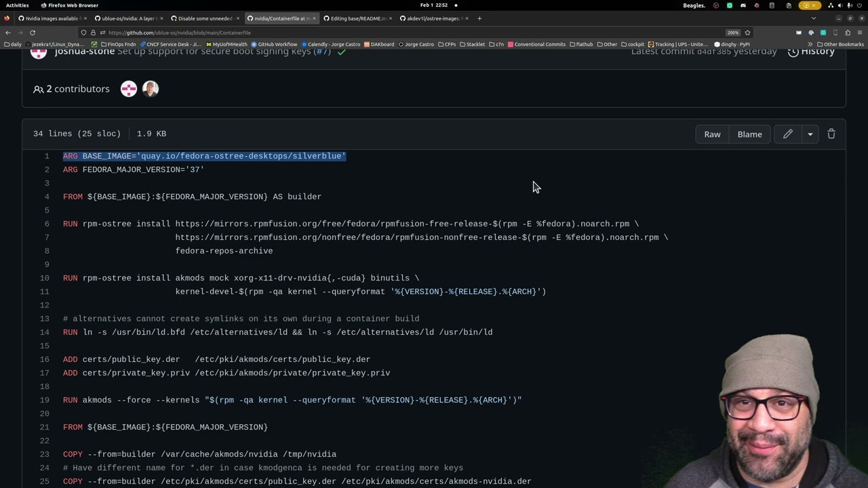Go back to the previous page
Screen dimensions: 868x488
(7, 33)
